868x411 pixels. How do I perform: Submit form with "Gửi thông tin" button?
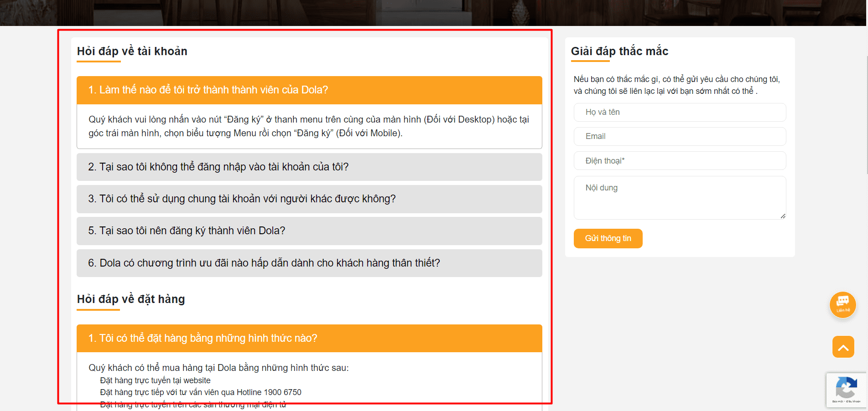coord(608,238)
